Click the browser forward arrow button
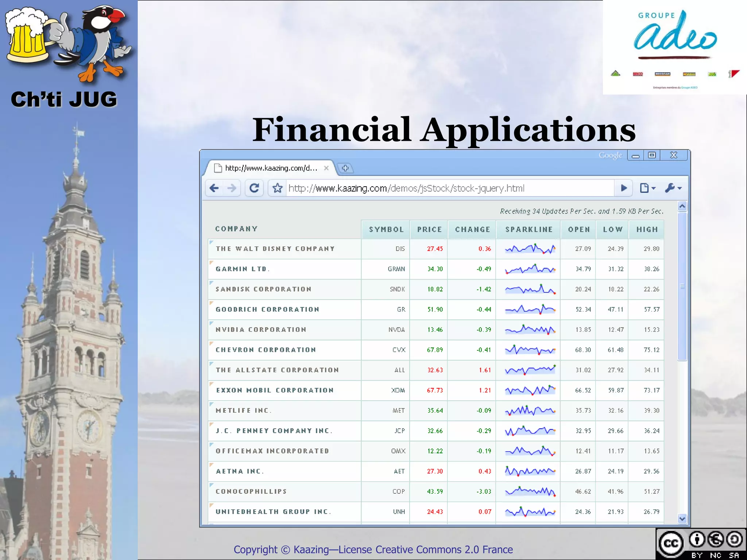The image size is (747, 560). pos(232,188)
